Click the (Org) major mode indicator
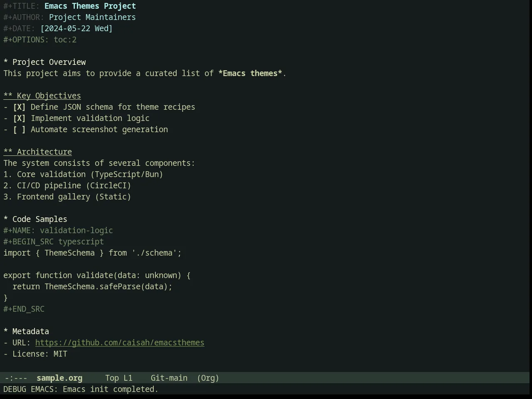 208,378
